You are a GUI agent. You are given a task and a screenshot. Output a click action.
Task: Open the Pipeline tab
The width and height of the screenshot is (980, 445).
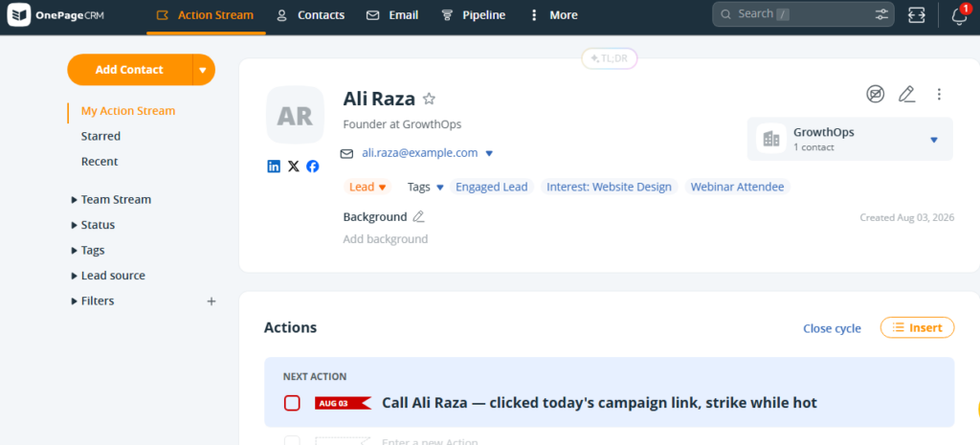pyautogui.click(x=473, y=15)
